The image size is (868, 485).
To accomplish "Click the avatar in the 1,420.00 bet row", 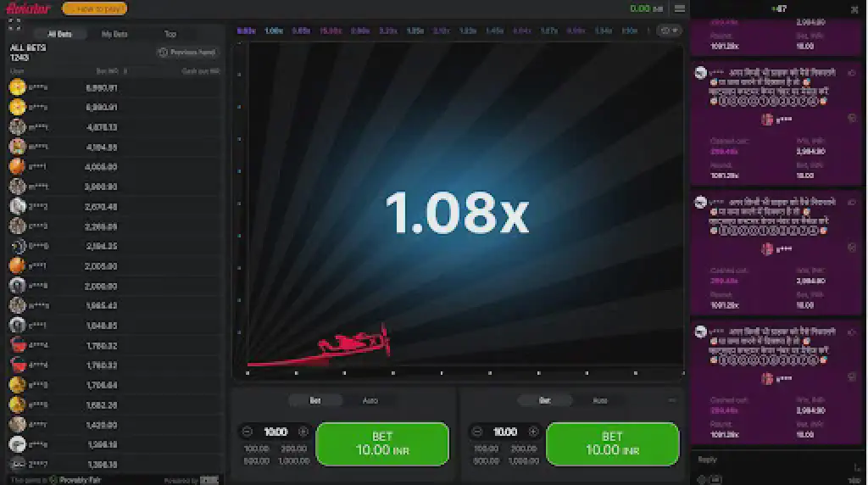I will point(17,425).
